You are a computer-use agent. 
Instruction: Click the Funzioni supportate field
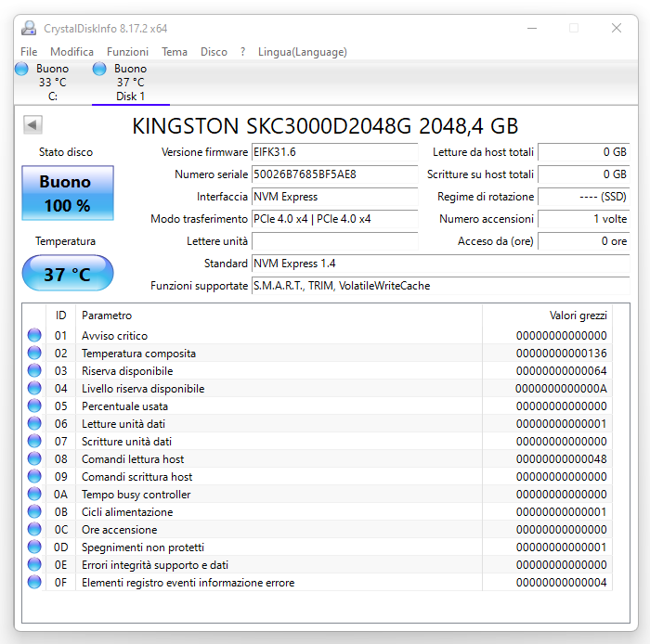coord(441,286)
